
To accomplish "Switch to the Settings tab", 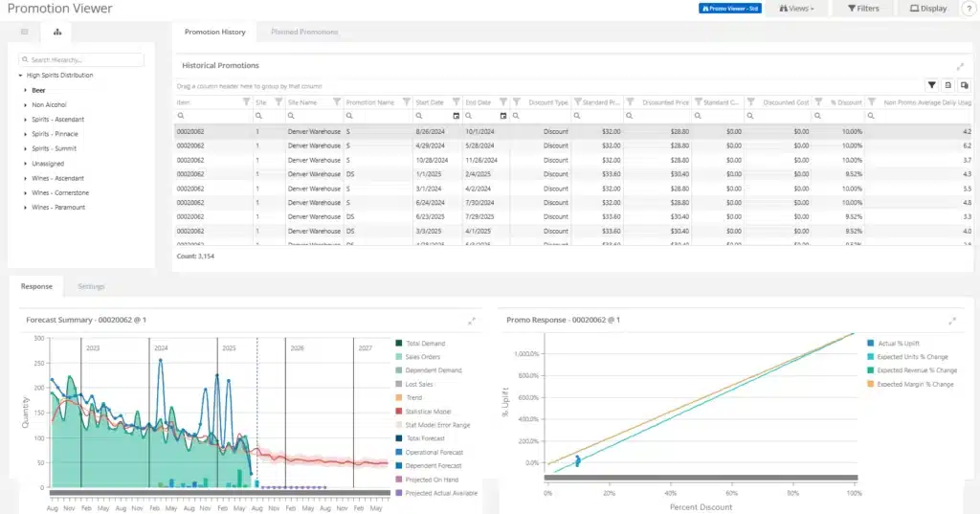I will coord(91,286).
